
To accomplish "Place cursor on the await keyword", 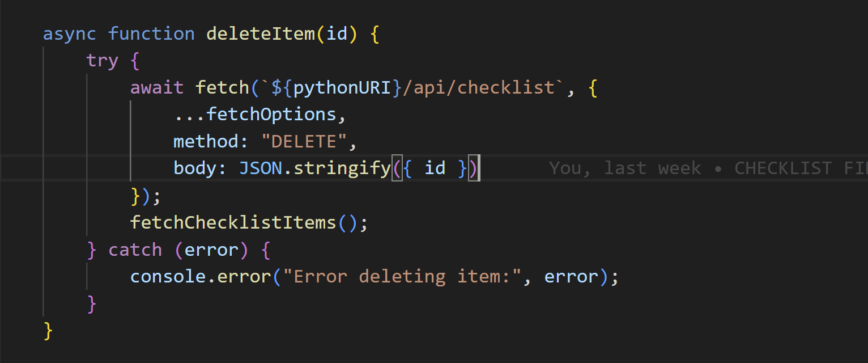I will point(157,88).
